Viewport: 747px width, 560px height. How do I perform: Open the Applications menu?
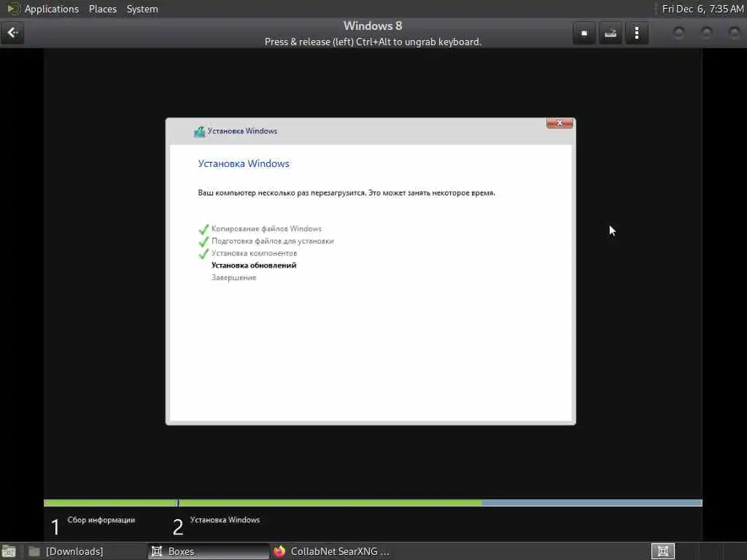52,9
